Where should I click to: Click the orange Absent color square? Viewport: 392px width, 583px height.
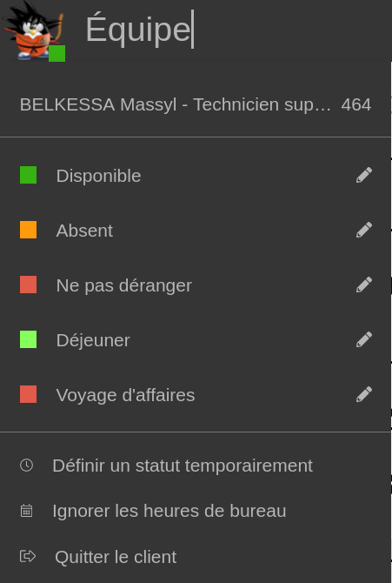coord(28,230)
